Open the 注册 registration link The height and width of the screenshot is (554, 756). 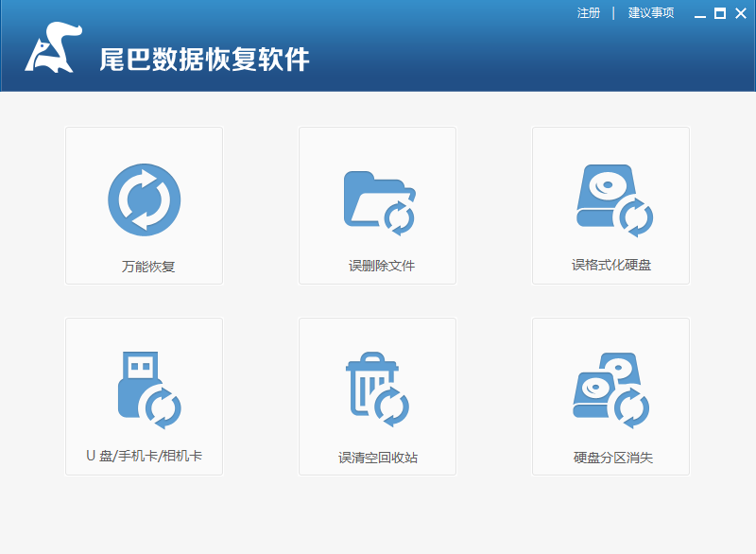tap(589, 13)
